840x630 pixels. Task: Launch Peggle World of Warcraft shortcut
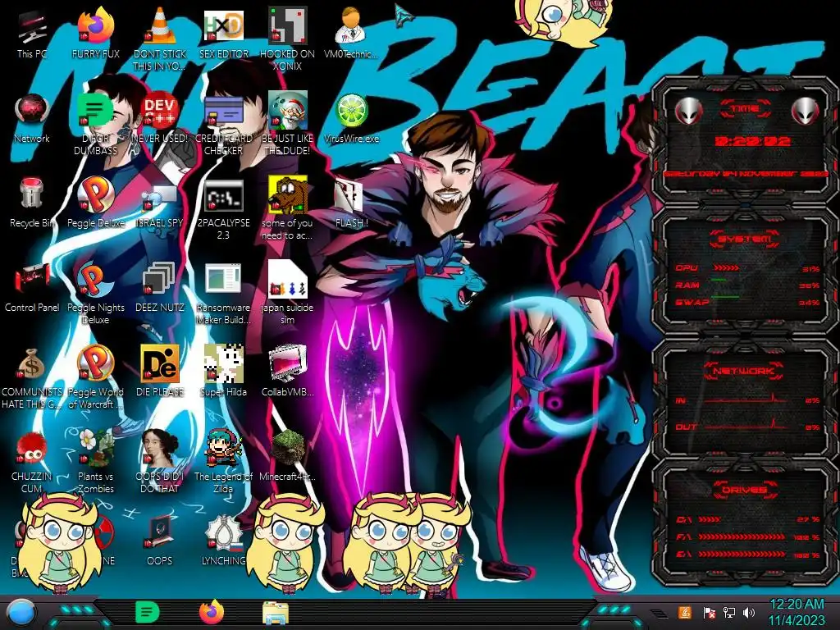[95, 377]
